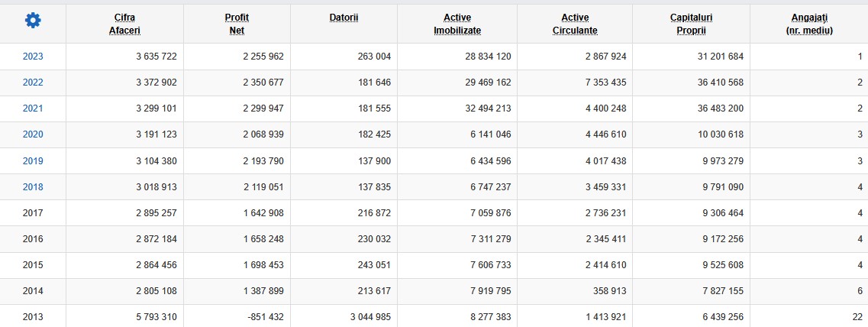Click the Angajați (nr. mediu) header

[x=809, y=24]
